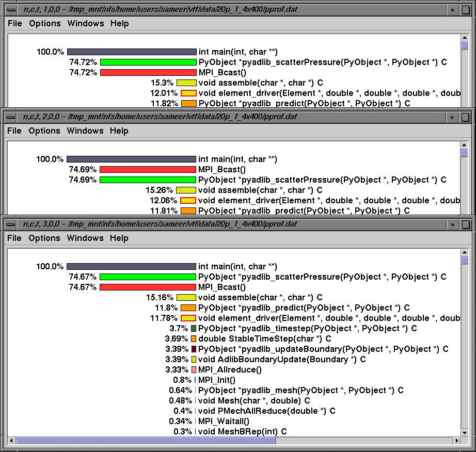This screenshot has width=476, height=452.
Task: Select 'PyObject *pyadlib_mesh' entry
Action: coord(301,391)
